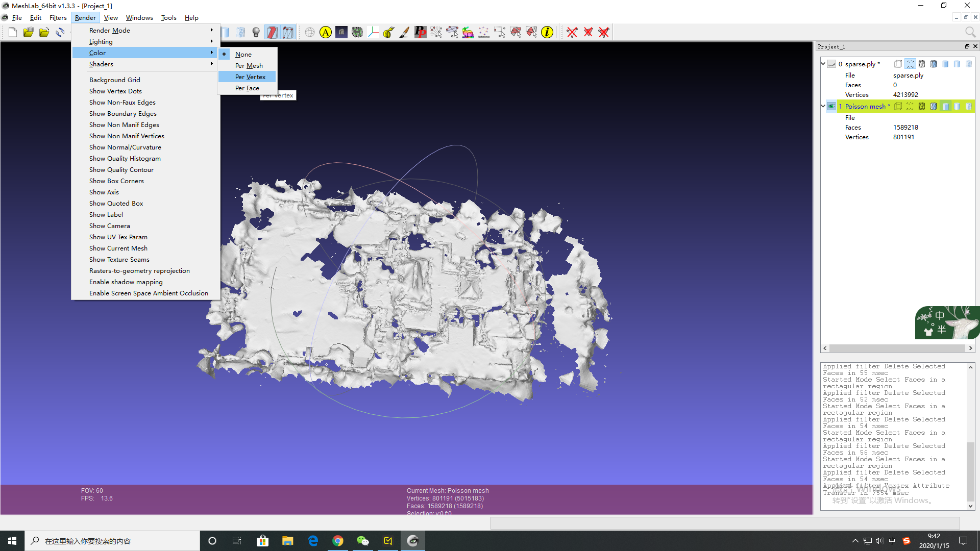This screenshot has height=551, width=980.
Task: Click Enable shadow mapping entry
Action: pyautogui.click(x=126, y=282)
